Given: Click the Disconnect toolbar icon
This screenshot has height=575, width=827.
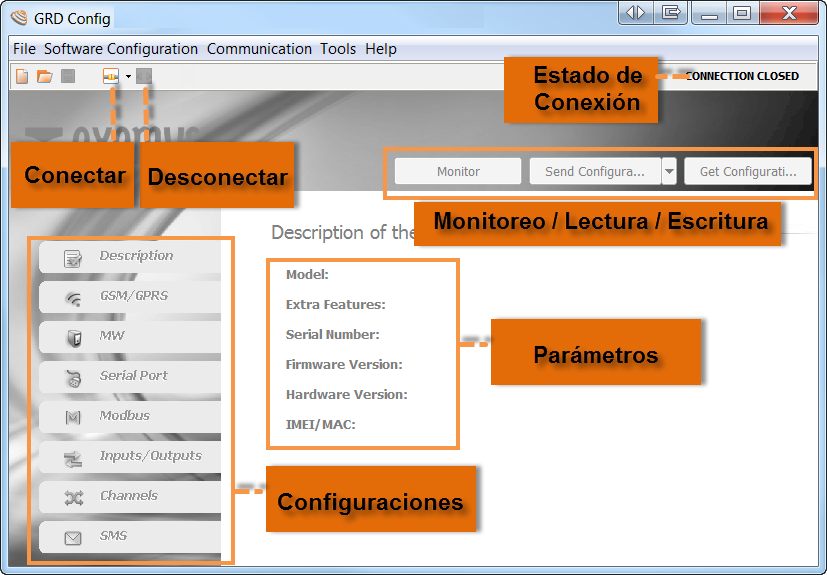Looking at the screenshot, I should 145,76.
